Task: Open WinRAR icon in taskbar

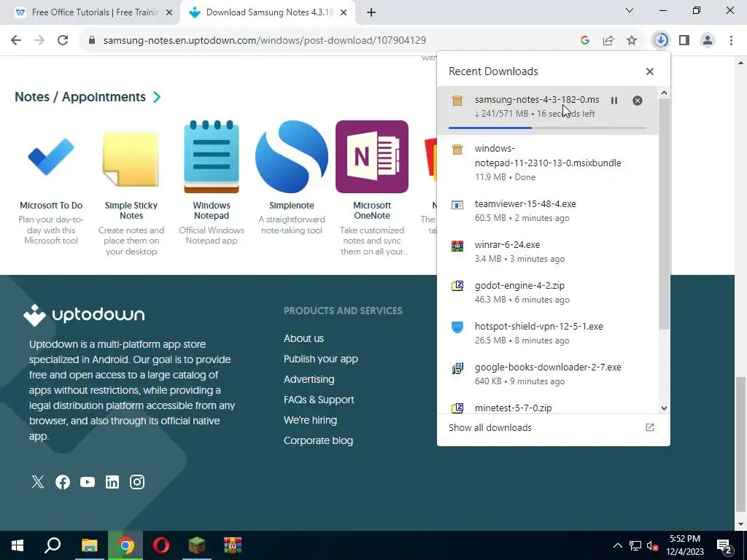Action: pos(233,545)
